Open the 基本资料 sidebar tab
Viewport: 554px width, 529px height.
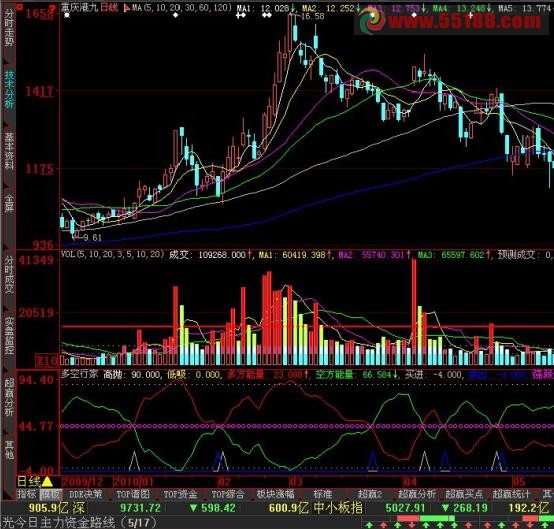point(9,151)
